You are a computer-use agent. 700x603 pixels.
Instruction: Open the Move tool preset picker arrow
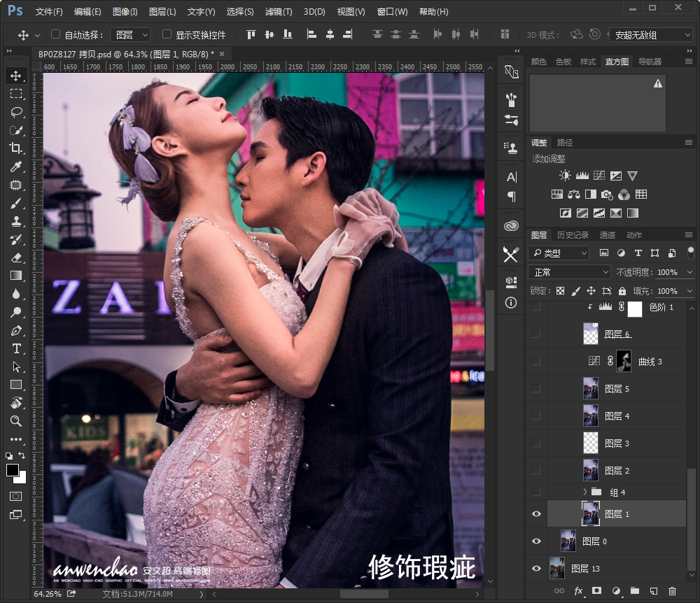(38, 35)
